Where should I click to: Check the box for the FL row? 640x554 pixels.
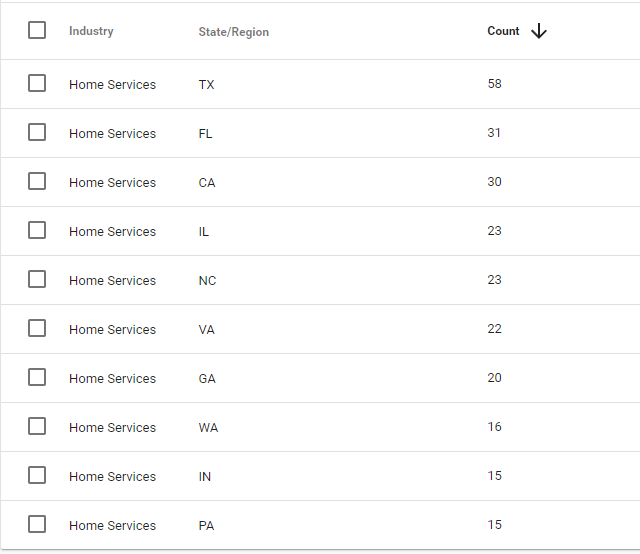pyautogui.click(x=37, y=132)
